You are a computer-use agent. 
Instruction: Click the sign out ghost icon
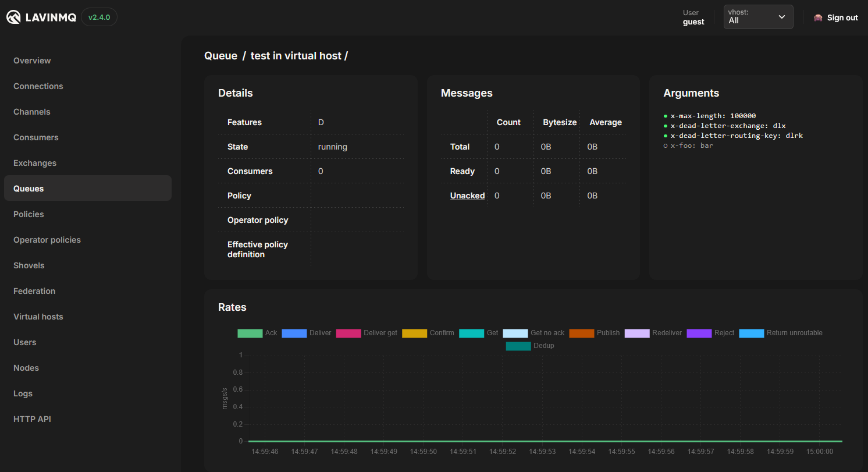818,17
